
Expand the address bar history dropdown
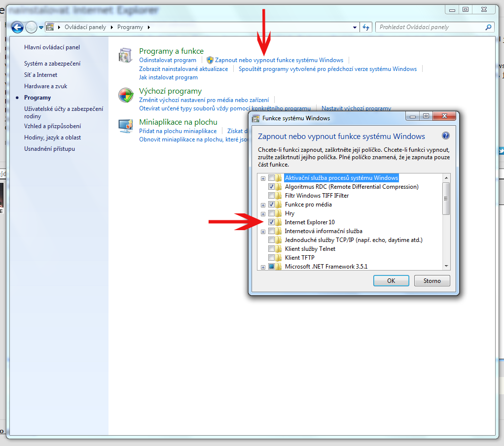pos(355,27)
